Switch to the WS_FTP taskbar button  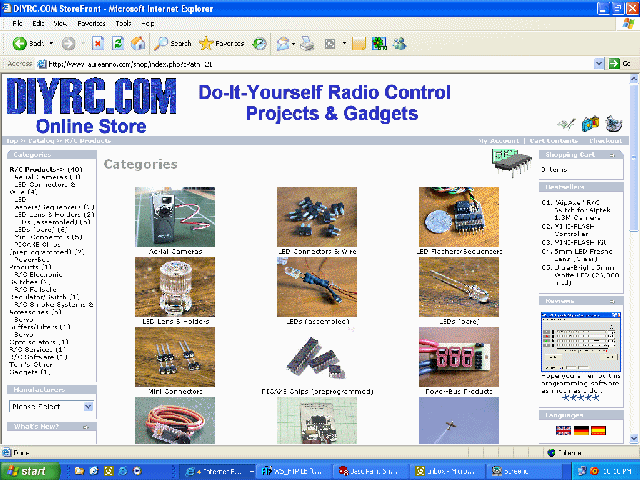point(295,471)
